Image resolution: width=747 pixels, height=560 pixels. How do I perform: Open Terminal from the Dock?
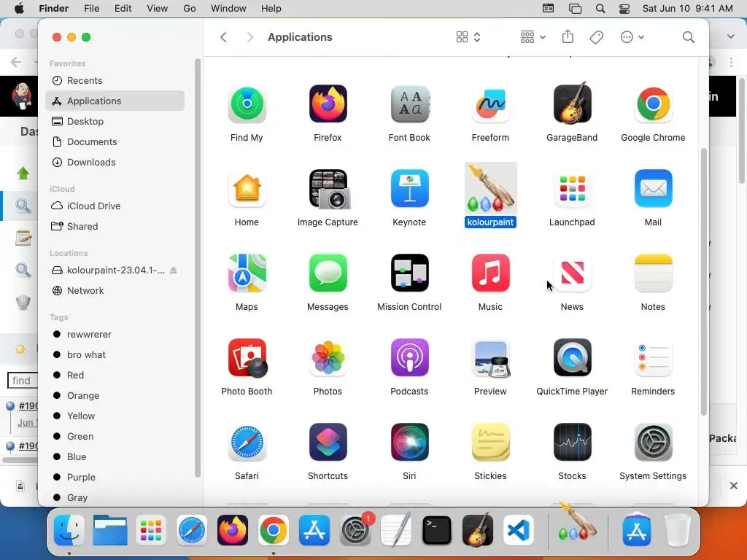pos(436,530)
